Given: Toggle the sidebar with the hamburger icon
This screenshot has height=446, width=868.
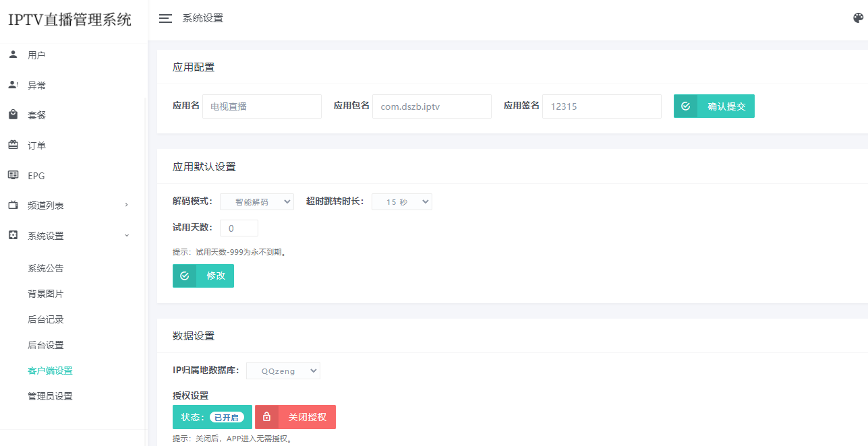Looking at the screenshot, I should coord(165,19).
